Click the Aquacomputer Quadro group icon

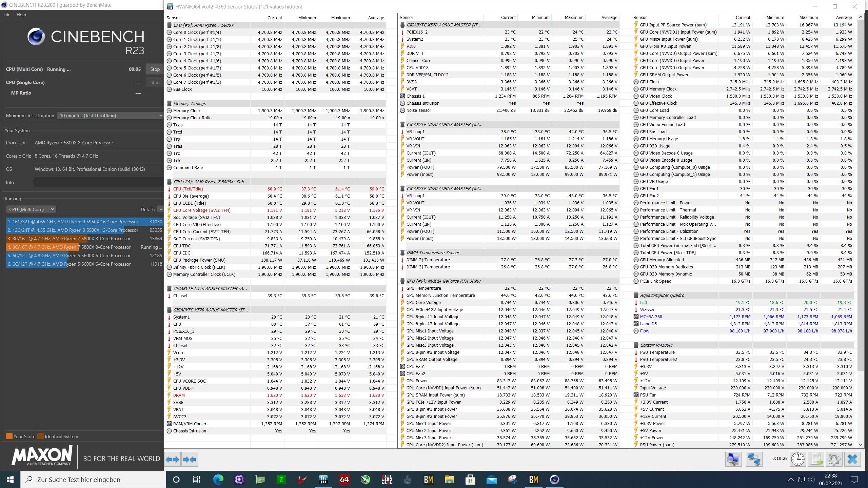[x=636, y=295]
